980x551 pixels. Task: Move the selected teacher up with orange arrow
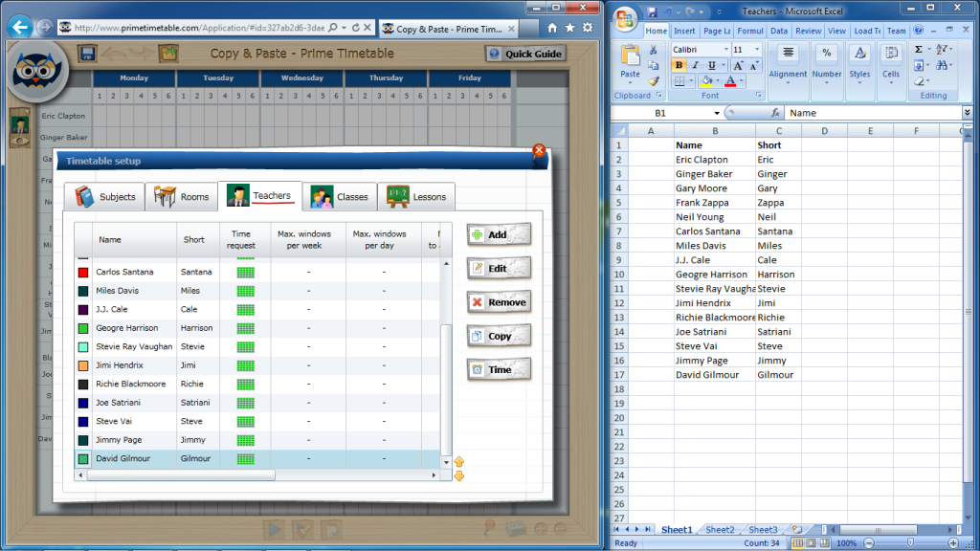[459, 462]
